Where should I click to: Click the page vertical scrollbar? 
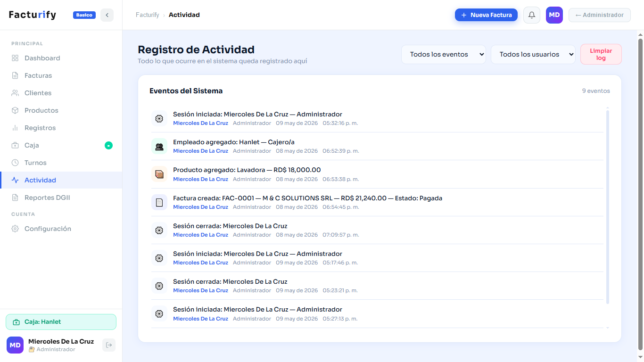(x=640, y=193)
